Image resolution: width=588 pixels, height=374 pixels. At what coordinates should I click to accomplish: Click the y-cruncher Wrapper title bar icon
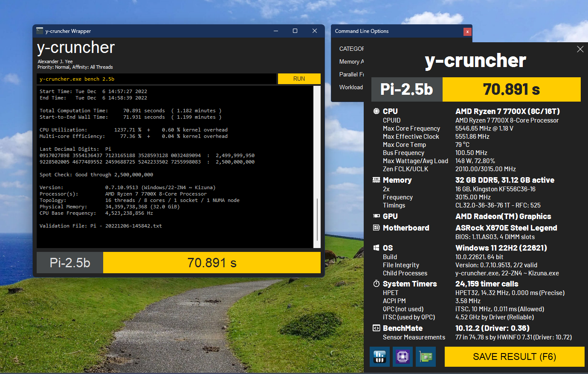[40, 31]
